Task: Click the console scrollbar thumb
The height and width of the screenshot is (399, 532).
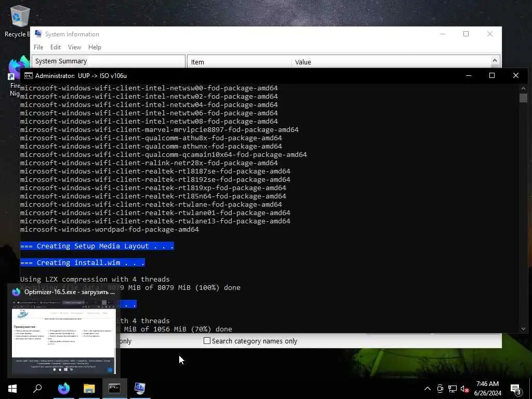Action: [x=523, y=98]
